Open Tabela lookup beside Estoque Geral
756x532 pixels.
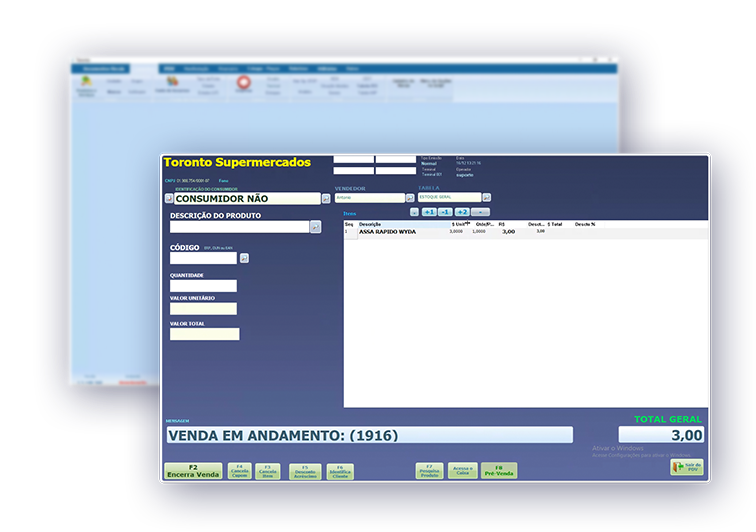pos(487,197)
